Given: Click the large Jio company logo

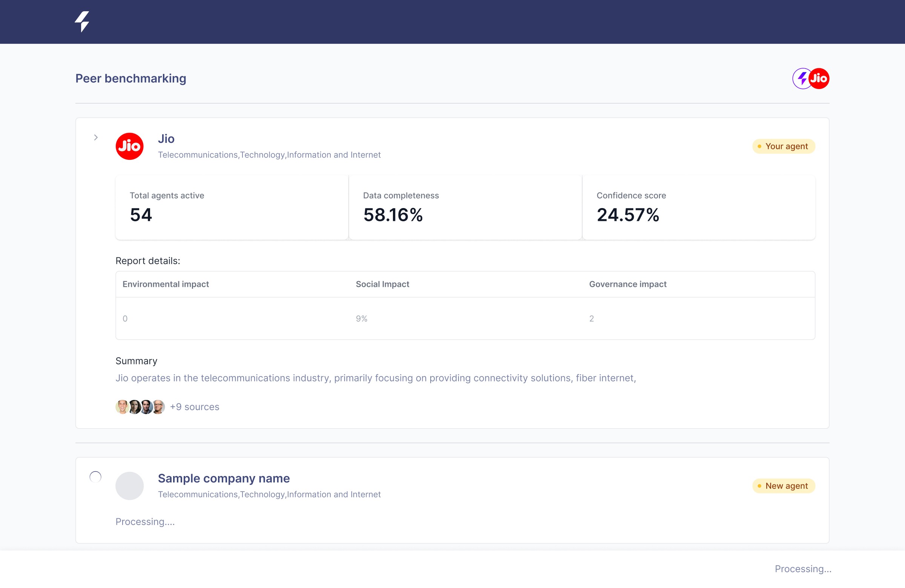Looking at the screenshot, I should coord(129,146).
